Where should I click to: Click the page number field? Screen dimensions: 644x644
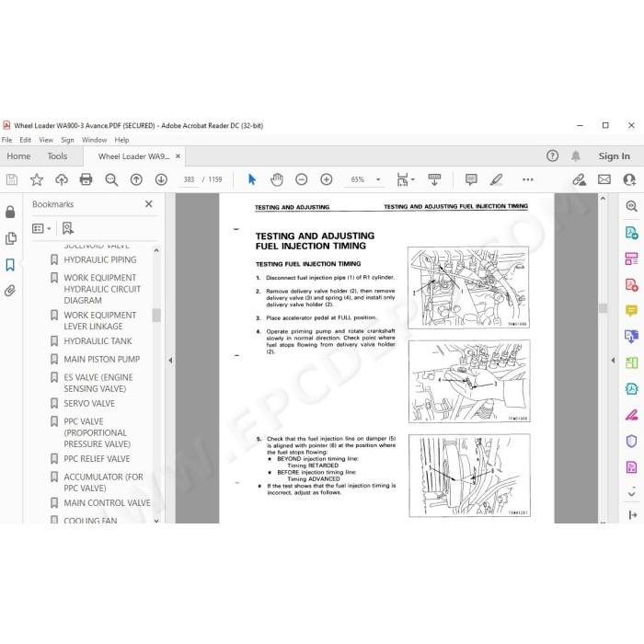tap(189, 179)
